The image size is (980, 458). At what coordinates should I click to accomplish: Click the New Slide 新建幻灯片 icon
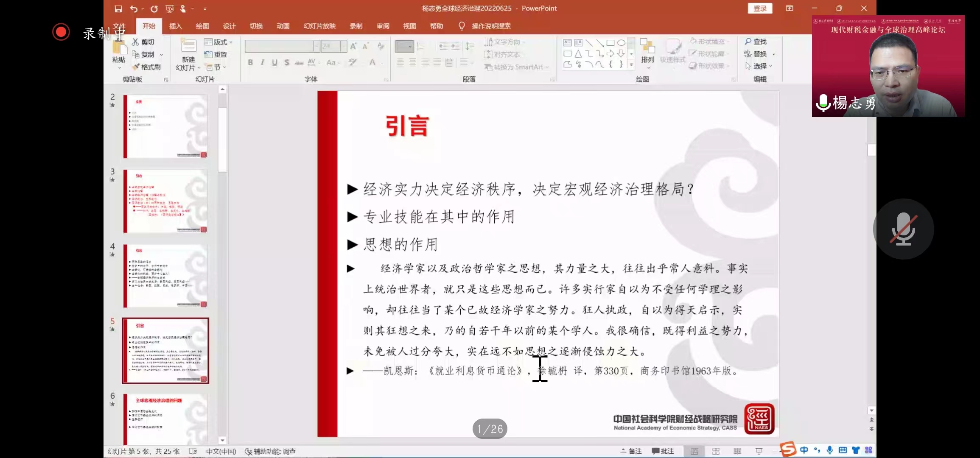click(188, 46)
